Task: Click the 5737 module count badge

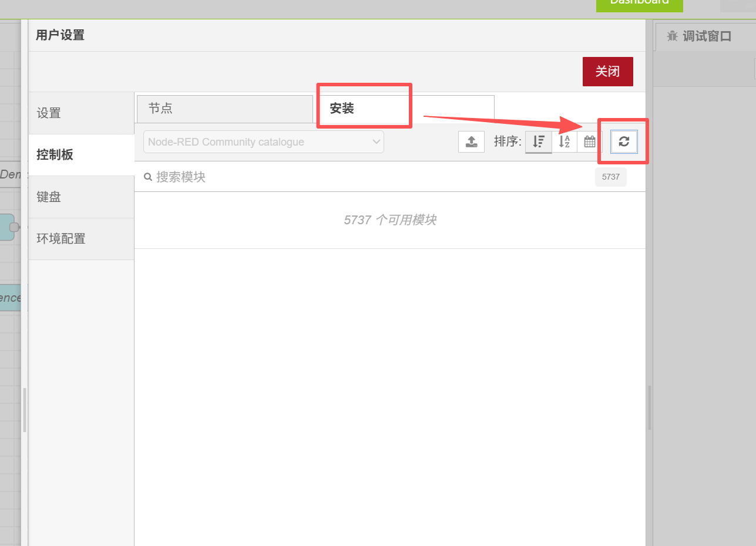Action: [x=610, y=177]
